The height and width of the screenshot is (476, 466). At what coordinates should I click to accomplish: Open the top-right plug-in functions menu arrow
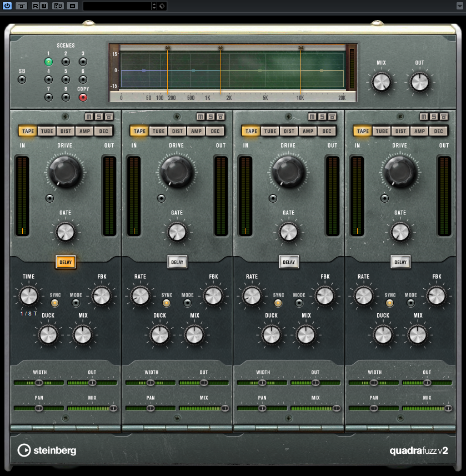460,6
